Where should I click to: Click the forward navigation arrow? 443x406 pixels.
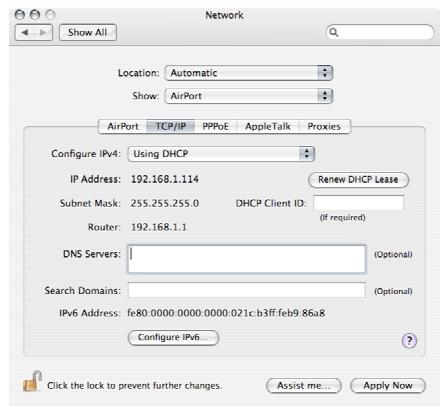click(43, 32)
